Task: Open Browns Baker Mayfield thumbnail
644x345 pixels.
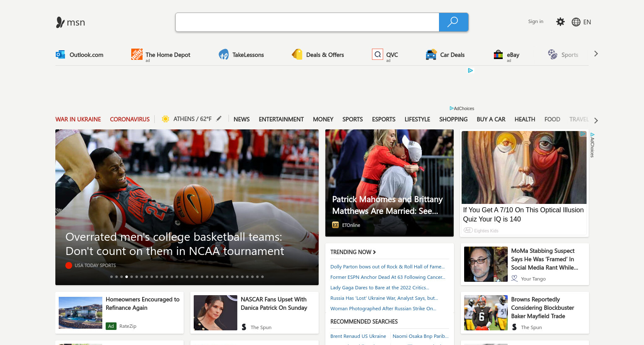Action: click(x=486, y=313)
